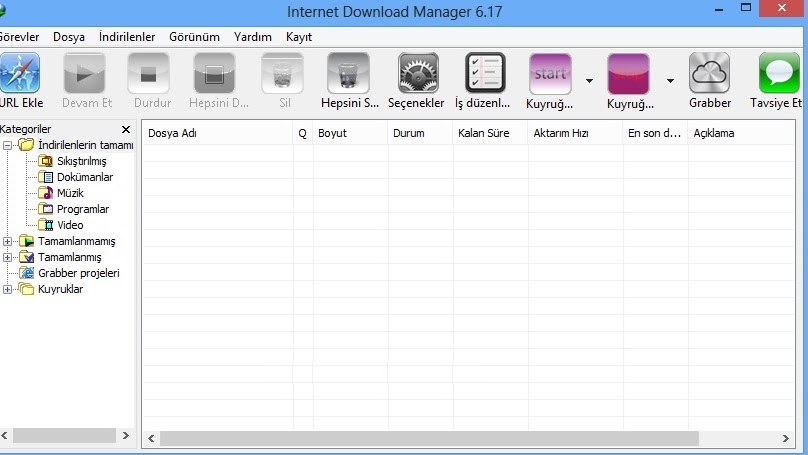Select the İndirilenlerin tamamı label
This screenshot has width=808, height=455.
(86, 145)
